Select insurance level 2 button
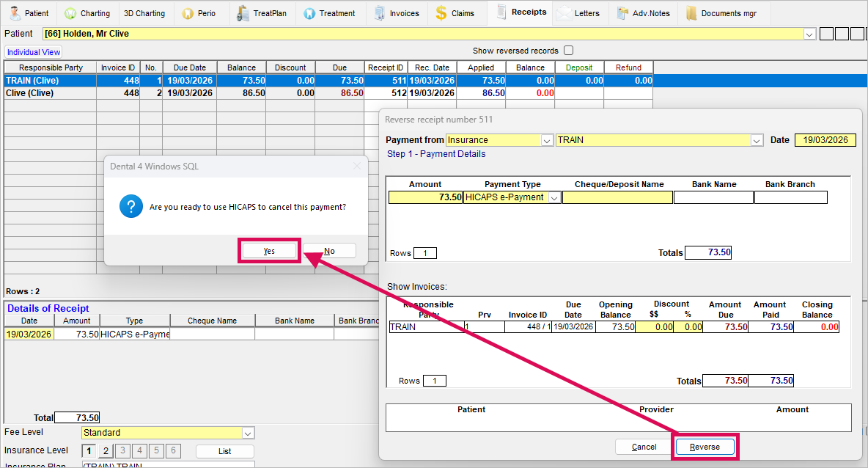This screenshot has height=468, width=868. (x=106, y=451)
